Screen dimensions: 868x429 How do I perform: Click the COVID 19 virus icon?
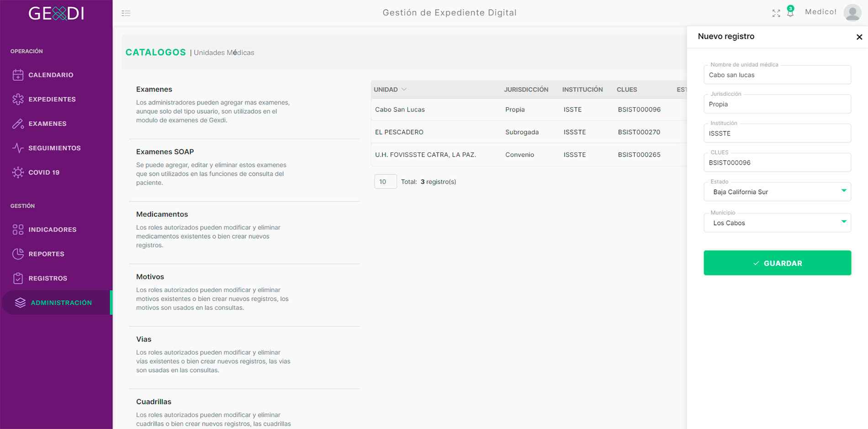click(x=18, y=172)
